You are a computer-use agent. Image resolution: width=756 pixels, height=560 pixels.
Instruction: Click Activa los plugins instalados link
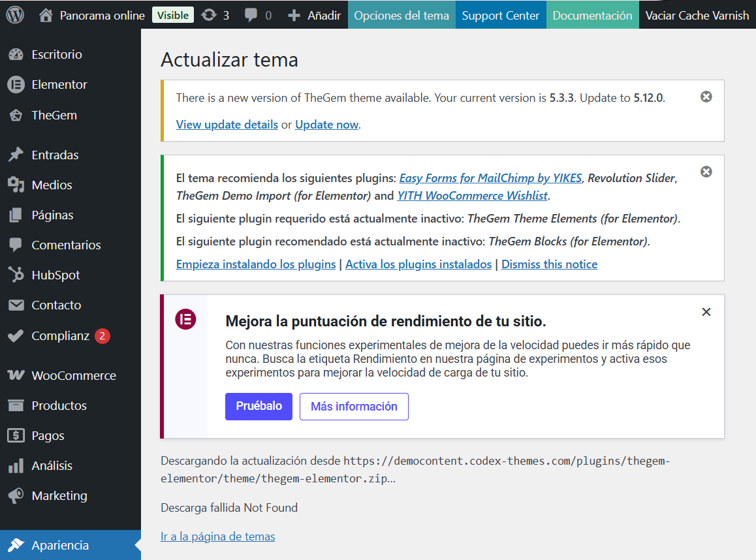point(418,264)
